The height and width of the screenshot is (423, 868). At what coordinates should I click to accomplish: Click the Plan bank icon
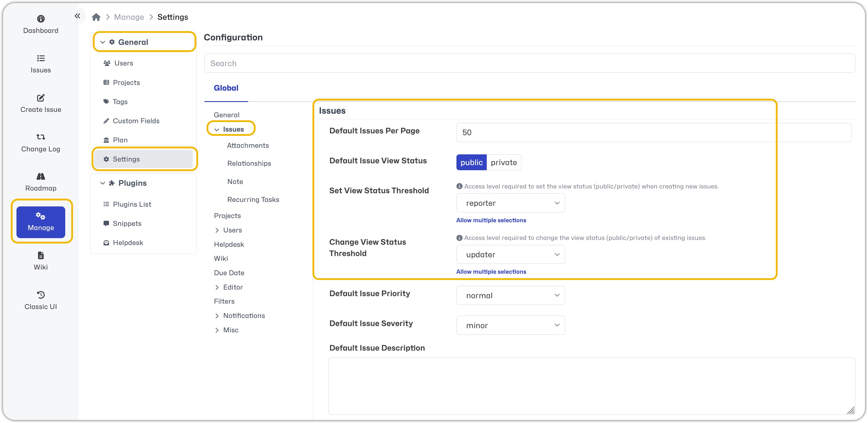click(106, 140)
